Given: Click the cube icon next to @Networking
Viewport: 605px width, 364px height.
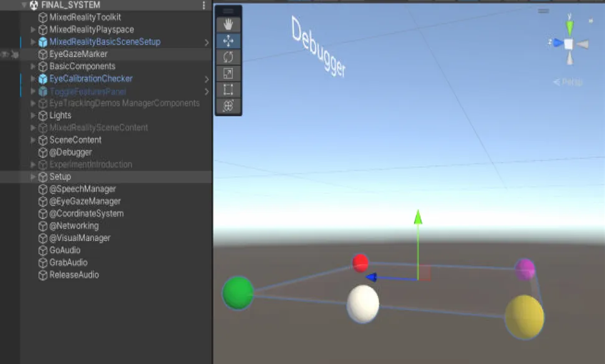Looking at the screenshot, I should click(43, 226).
